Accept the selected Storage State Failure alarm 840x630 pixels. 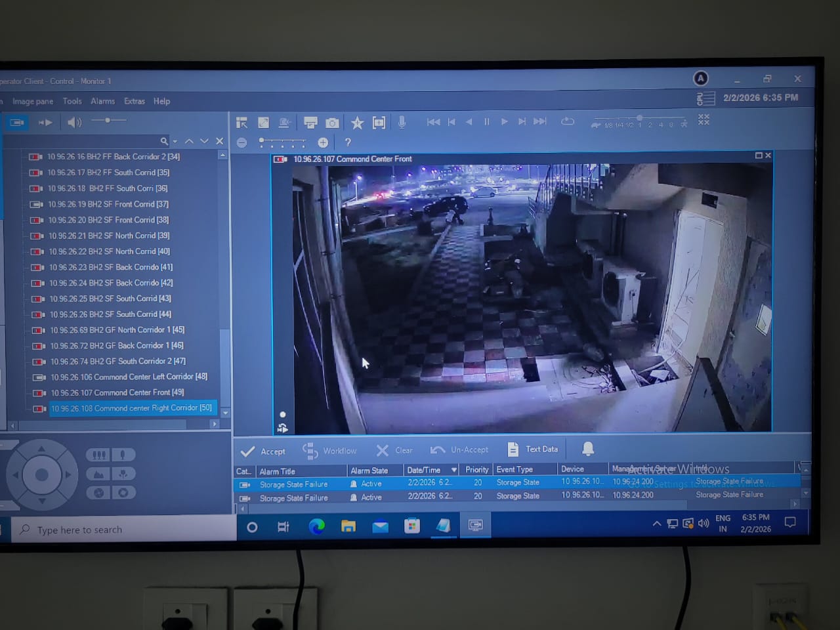(x=262, y=450)
